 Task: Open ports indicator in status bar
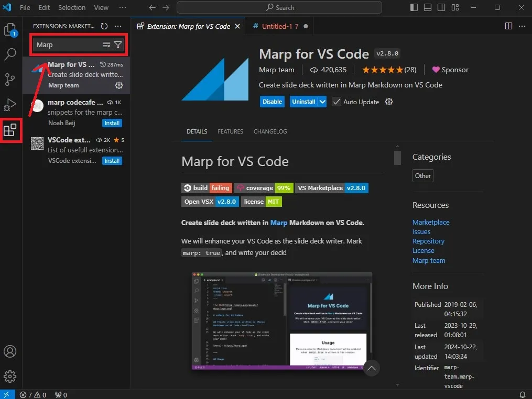[x=61, y=395]
